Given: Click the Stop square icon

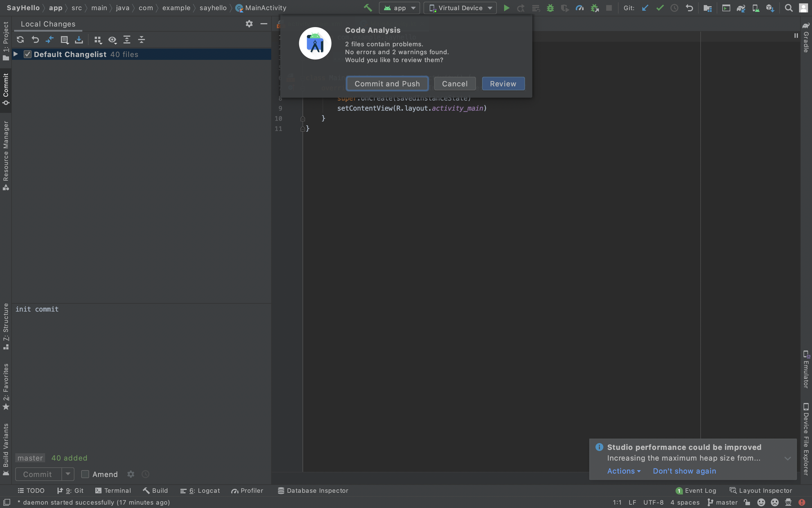Looking at the screenshot, I should click(609, 8).
